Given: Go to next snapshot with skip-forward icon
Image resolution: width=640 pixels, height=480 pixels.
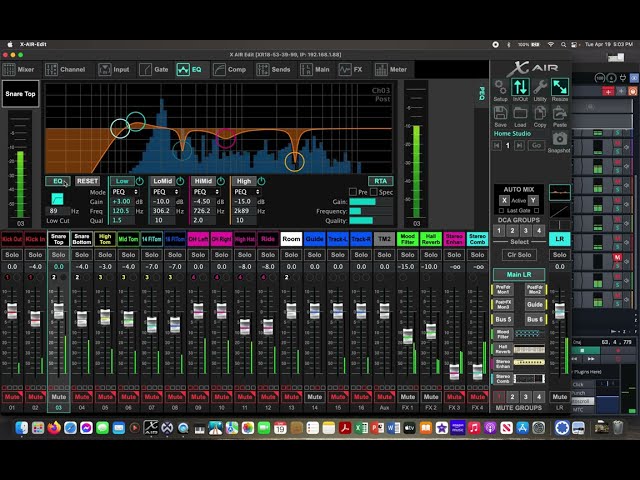Looking at the screenshot, I should (x=519, y=145).
